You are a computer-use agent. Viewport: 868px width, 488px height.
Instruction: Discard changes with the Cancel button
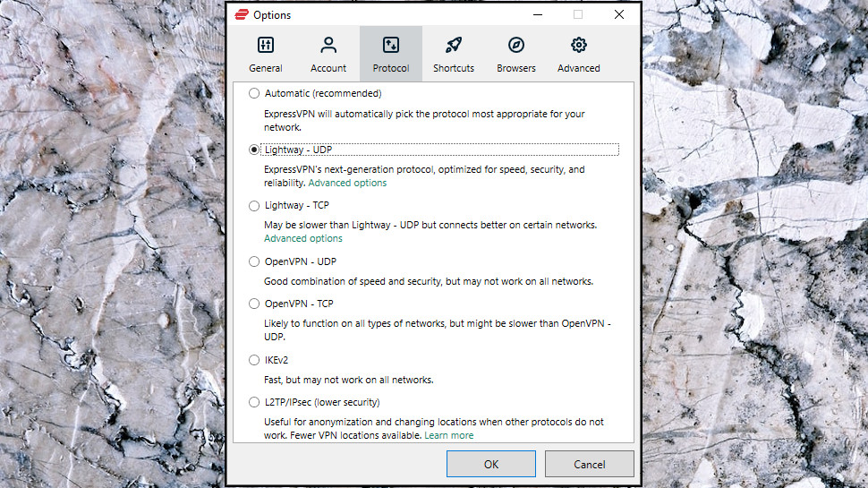[x=589, y=464]
